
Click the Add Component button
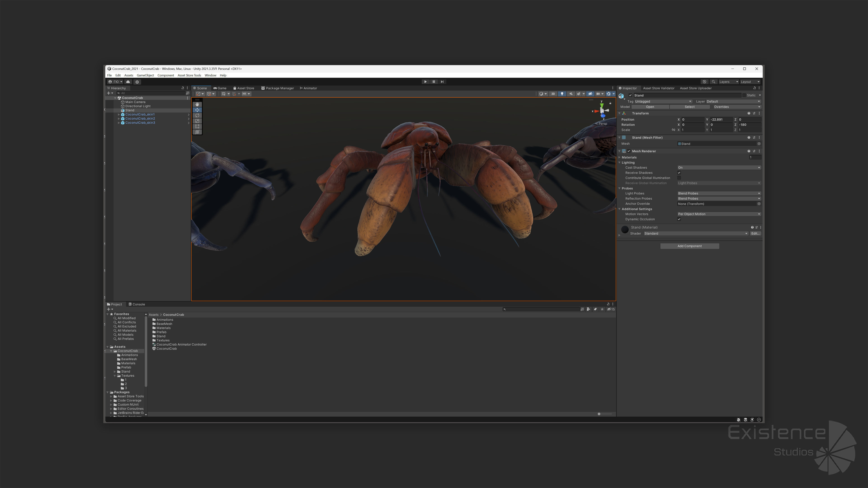pyautogui.click(x=689, y=246)
